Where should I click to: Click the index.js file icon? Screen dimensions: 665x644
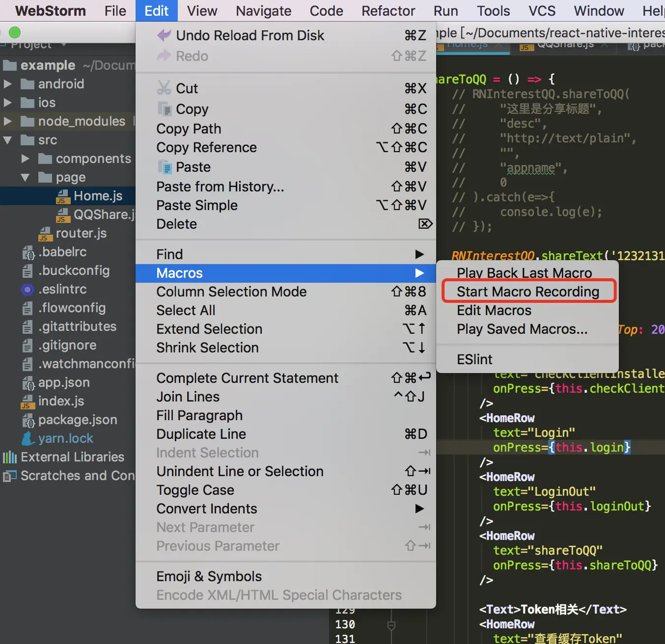coord(28,402)
